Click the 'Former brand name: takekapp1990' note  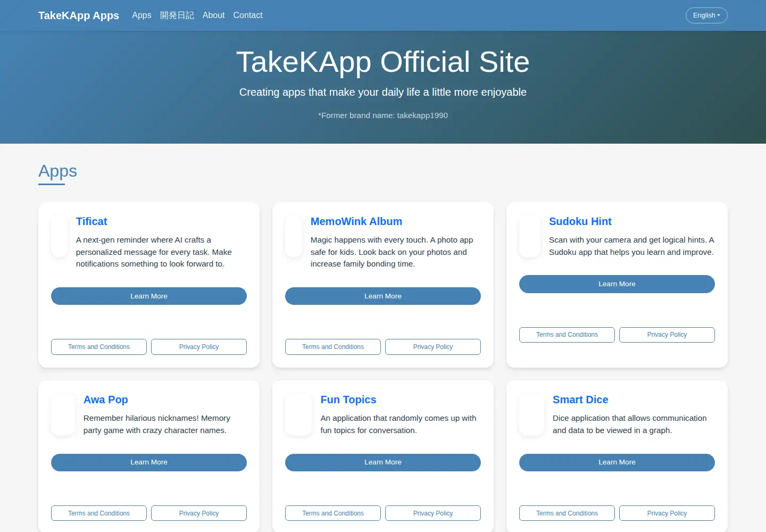(383, 115)
